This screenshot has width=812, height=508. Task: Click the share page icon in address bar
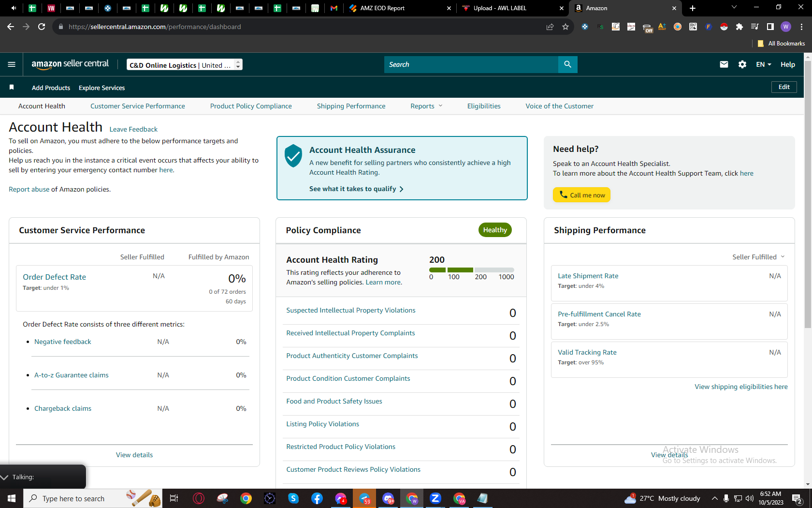(550, 27)
